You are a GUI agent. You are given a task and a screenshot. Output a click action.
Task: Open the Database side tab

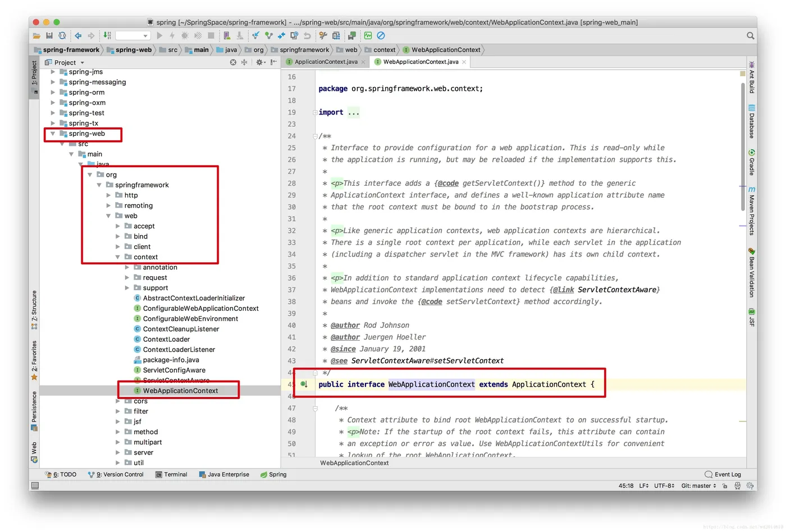coord(752,121)
